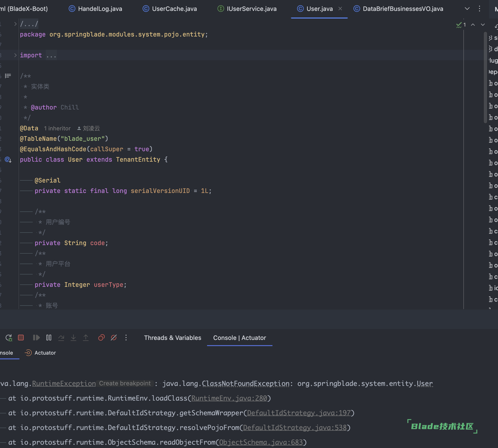Switch to Threads & Variables tab
The width and height of the screenshot is (498, 448).
pyautogui.click(x=172, y=338)
